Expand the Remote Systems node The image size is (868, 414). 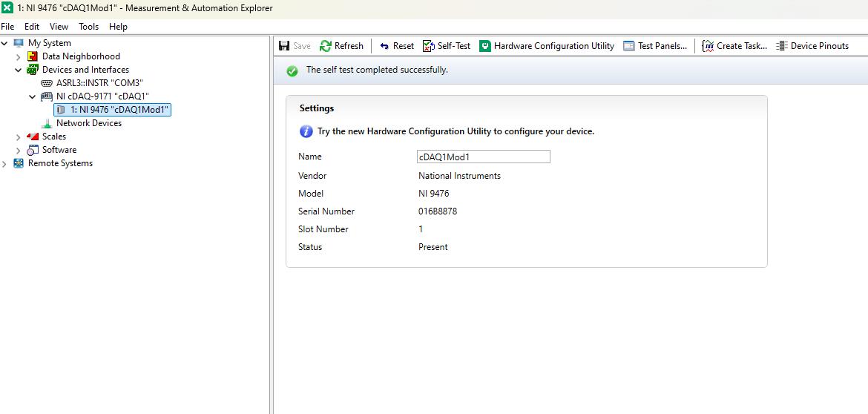[x=5, y=163]
